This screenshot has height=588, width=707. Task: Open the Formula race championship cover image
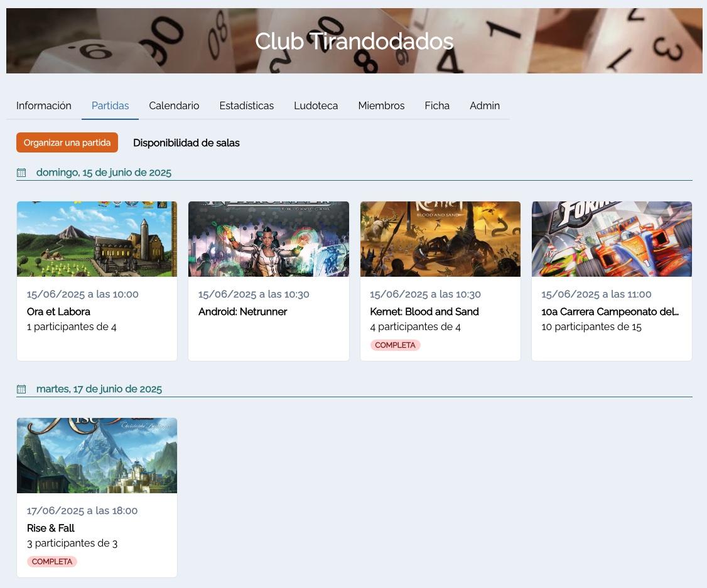coord(612,239)
